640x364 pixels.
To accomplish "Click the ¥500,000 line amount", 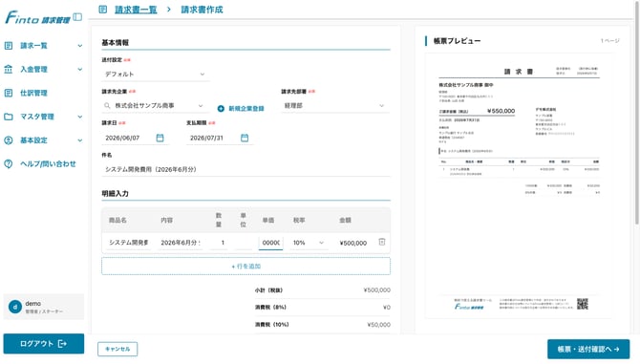I will 353,244.
